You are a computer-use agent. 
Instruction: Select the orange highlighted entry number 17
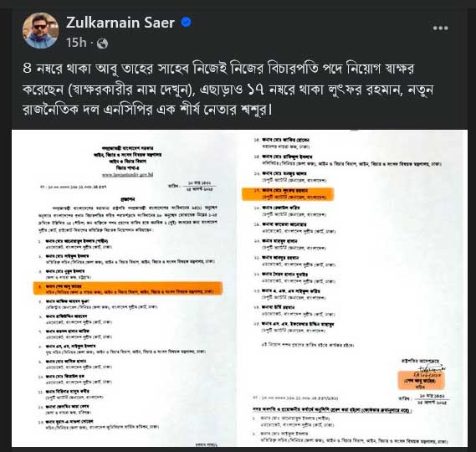pyautogui.click(x=288, y=194)
